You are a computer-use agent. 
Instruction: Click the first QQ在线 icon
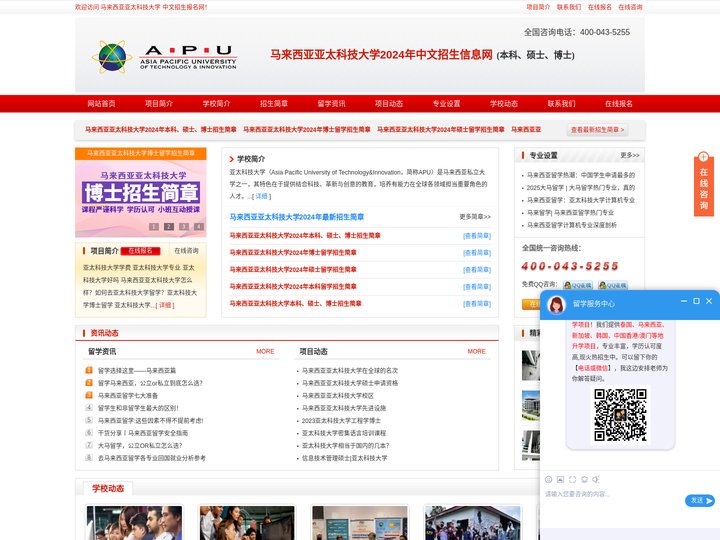coord(578,285)
